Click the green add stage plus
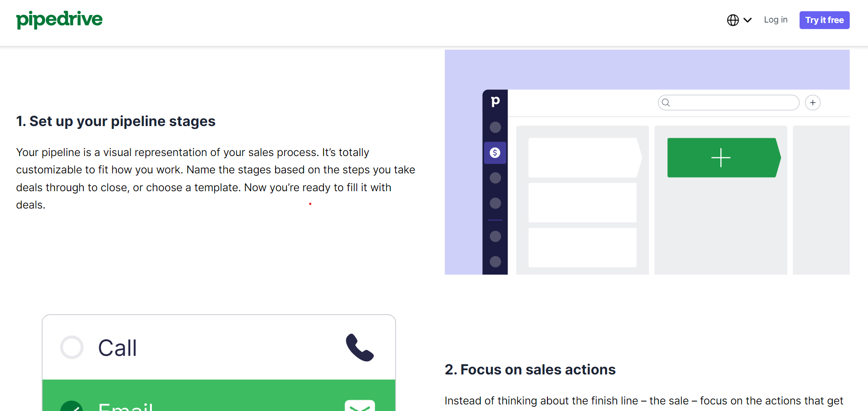The width and height of the screenshot is (868, 411). (721, 157)
